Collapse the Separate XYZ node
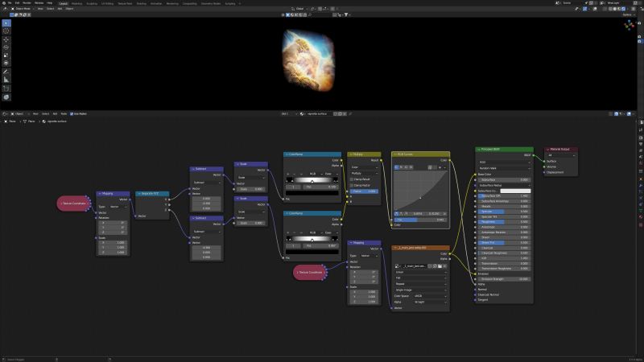The width and height of the screenshot is (644, 362). pos(138,193)
